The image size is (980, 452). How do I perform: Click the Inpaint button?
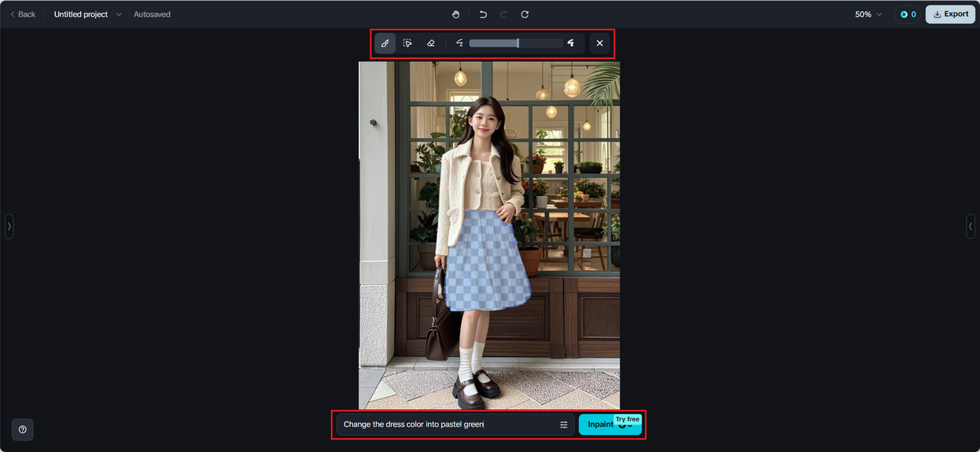click(x=610, y=424)
